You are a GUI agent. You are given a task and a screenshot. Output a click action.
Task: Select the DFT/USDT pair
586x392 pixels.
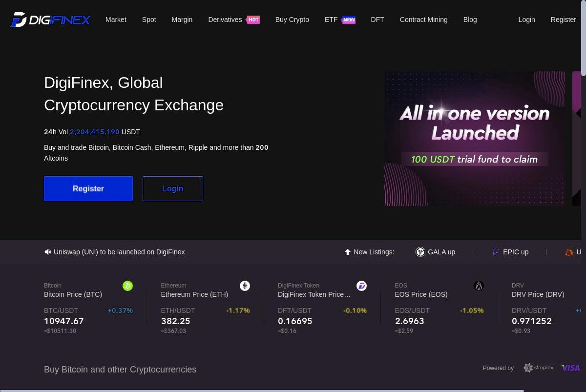295,310
